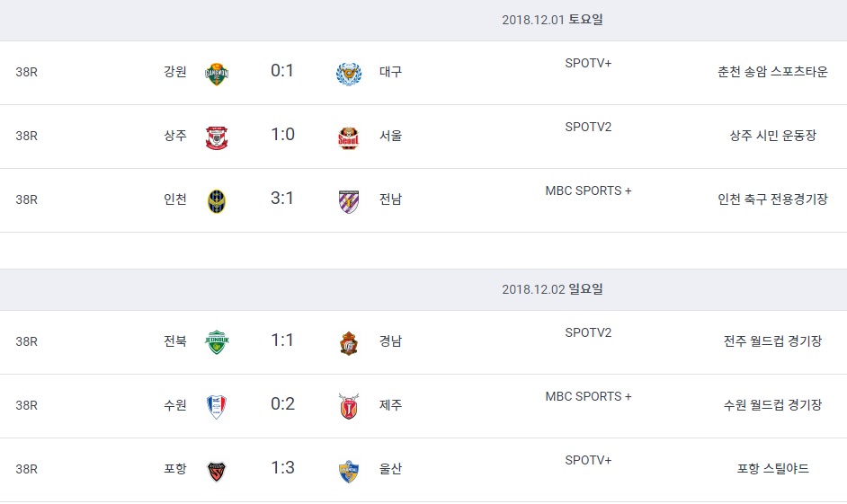Select the 수원 월드컵 경기장 venue text

click(772, 405)
